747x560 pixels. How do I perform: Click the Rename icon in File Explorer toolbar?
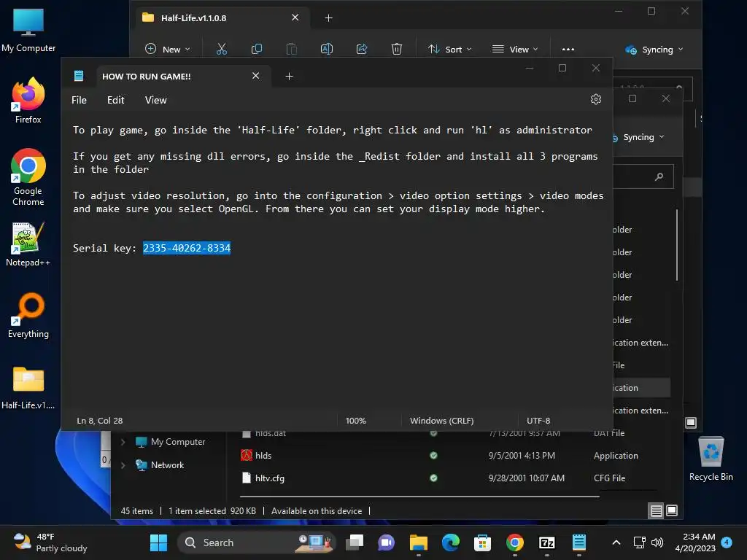tap(326, 49)
